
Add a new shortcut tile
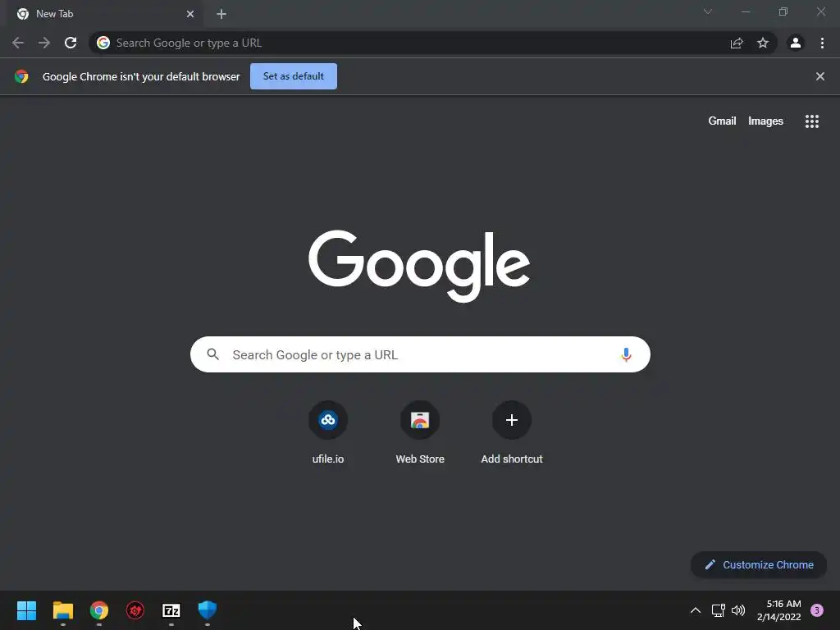click(x=512, y=432)
